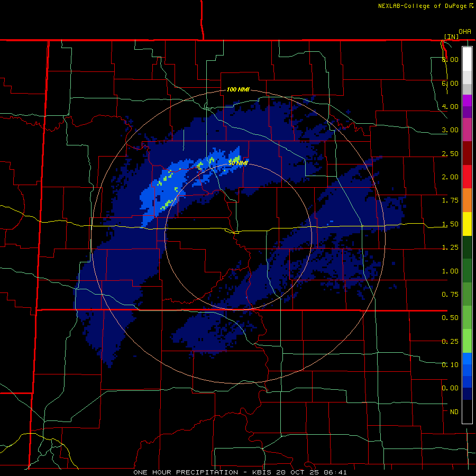Click the 0.00 legend value
Screen dimensions: 476x476
[450, 388]
